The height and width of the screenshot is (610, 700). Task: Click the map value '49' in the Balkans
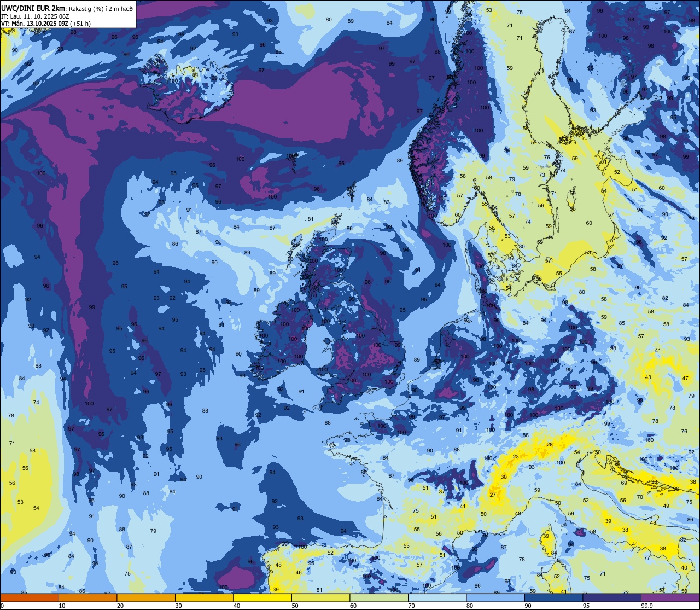click(666, 506)
